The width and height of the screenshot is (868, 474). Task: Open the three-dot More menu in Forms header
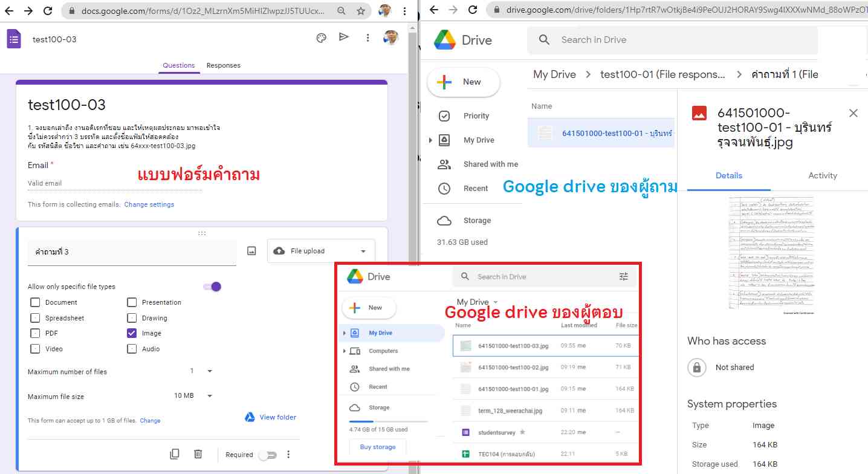(x=368, y=38)
